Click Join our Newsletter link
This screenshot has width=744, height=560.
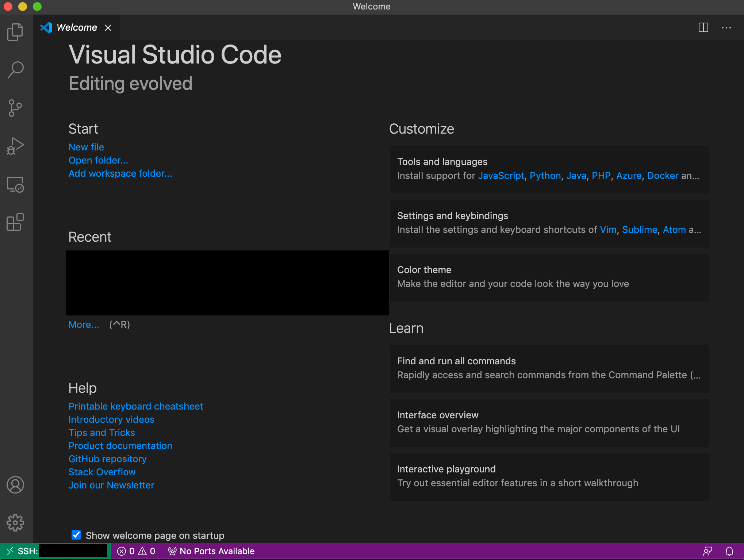[x=111, y=485]
